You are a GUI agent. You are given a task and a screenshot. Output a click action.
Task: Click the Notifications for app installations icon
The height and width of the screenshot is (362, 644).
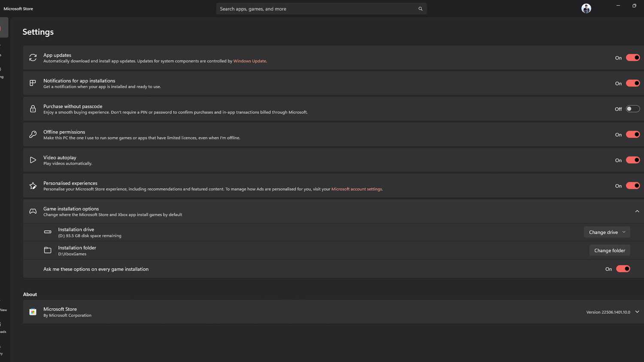pyautogui.click(x=33, y=83)
